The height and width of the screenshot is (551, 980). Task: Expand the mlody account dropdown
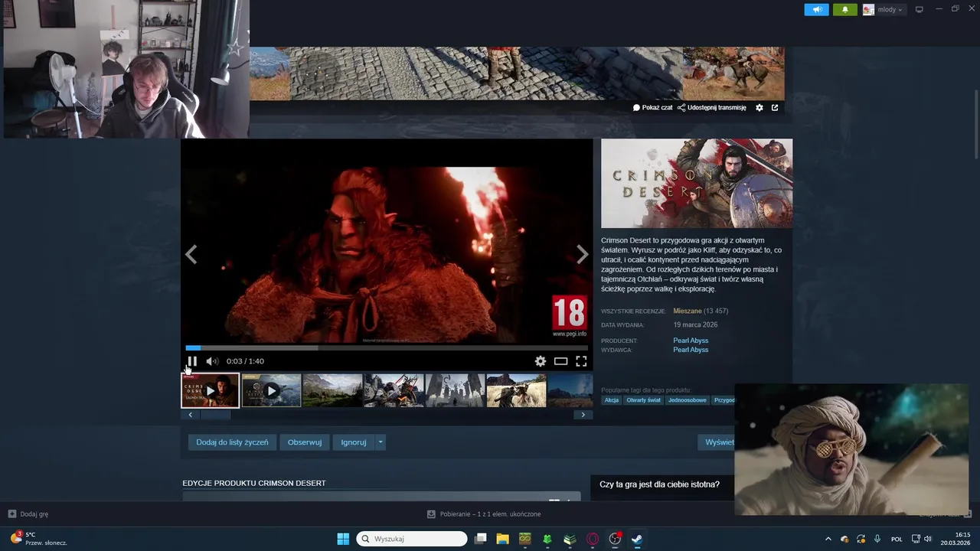point(890,9)
